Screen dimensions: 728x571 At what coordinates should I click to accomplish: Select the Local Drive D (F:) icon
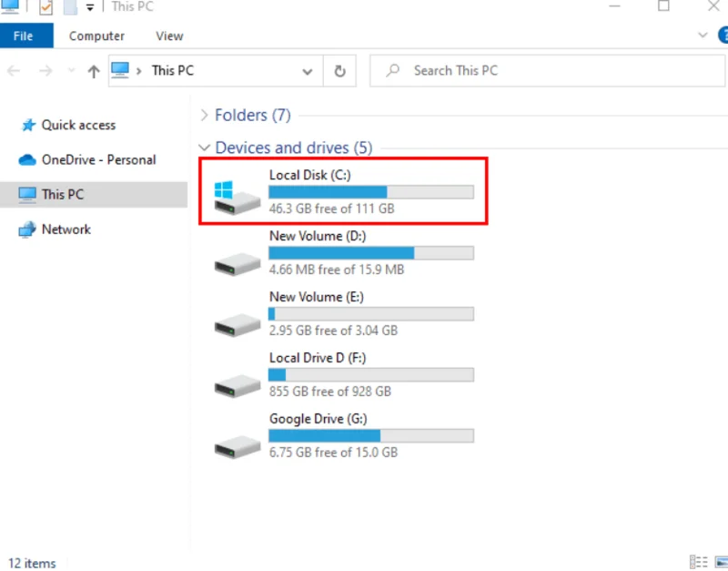pos(237,385)
